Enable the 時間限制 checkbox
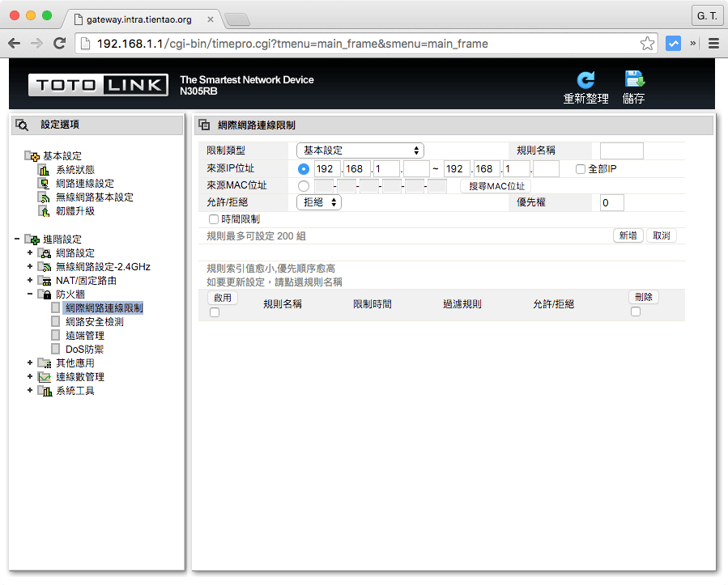728x585 pixels. 214,219
